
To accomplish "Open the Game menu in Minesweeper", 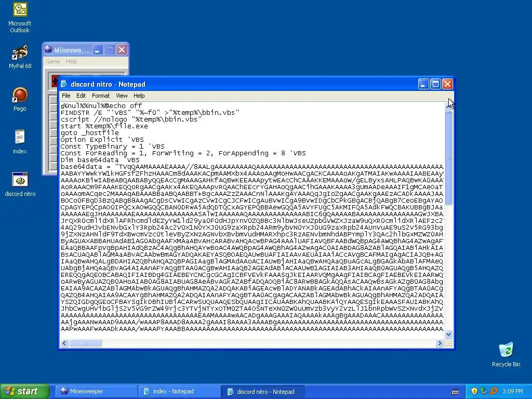I will [53, 61].
